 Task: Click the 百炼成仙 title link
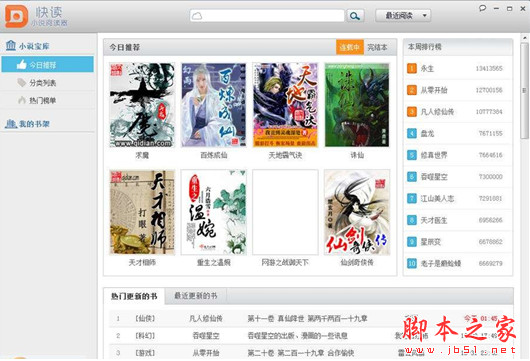click(214, 155)
